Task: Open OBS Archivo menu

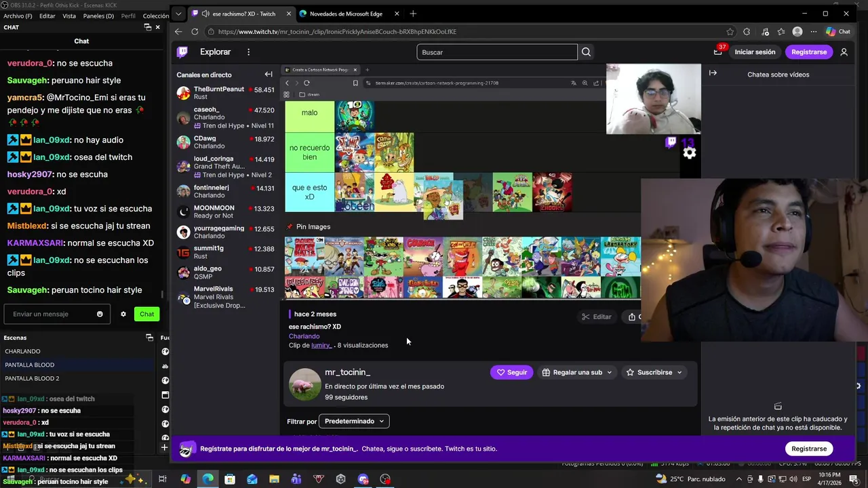Action: coord(18,16)
